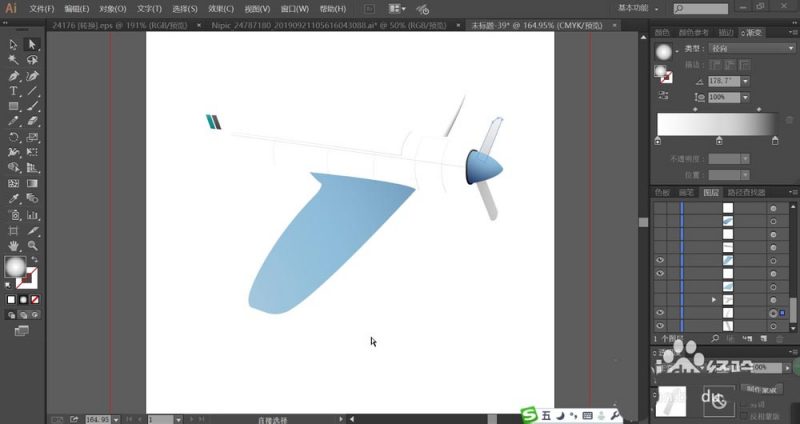Open the 效果(C) menu
The image size is (800, 424).
[x=221, y=9]
